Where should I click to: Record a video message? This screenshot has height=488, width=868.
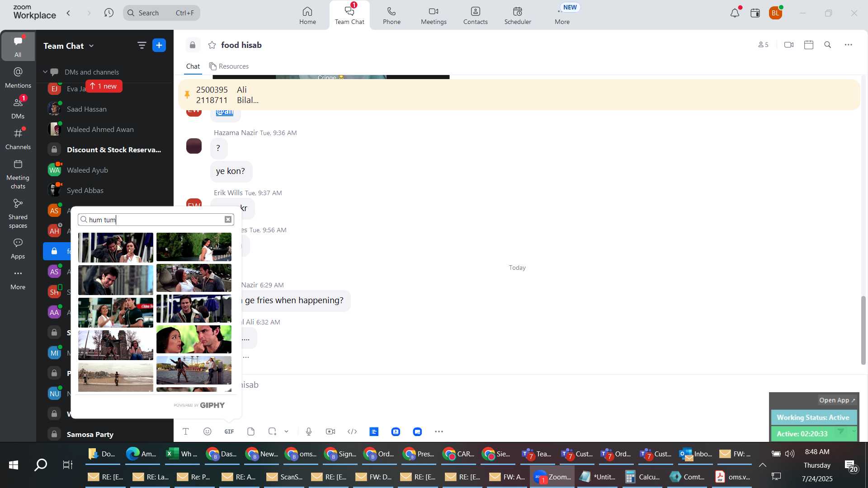pos(330,432)
